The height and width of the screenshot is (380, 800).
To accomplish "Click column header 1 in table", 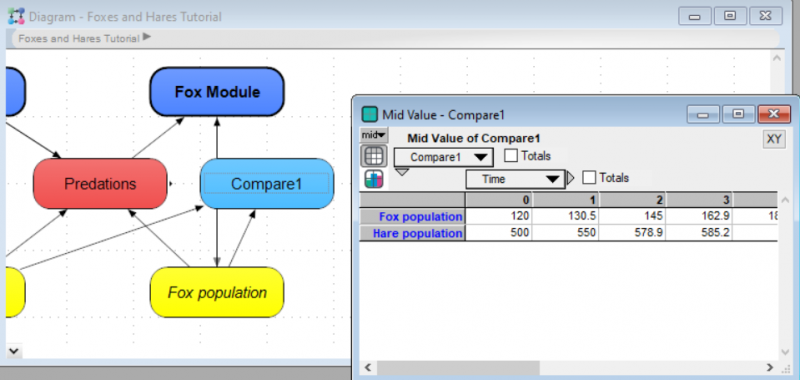I will pos(565,199).
